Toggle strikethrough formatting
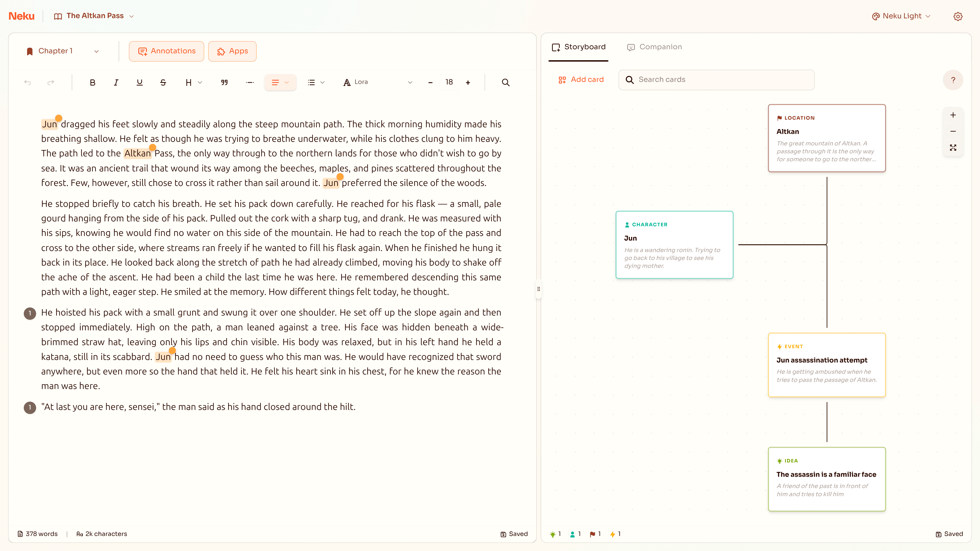 pos(163,82)
